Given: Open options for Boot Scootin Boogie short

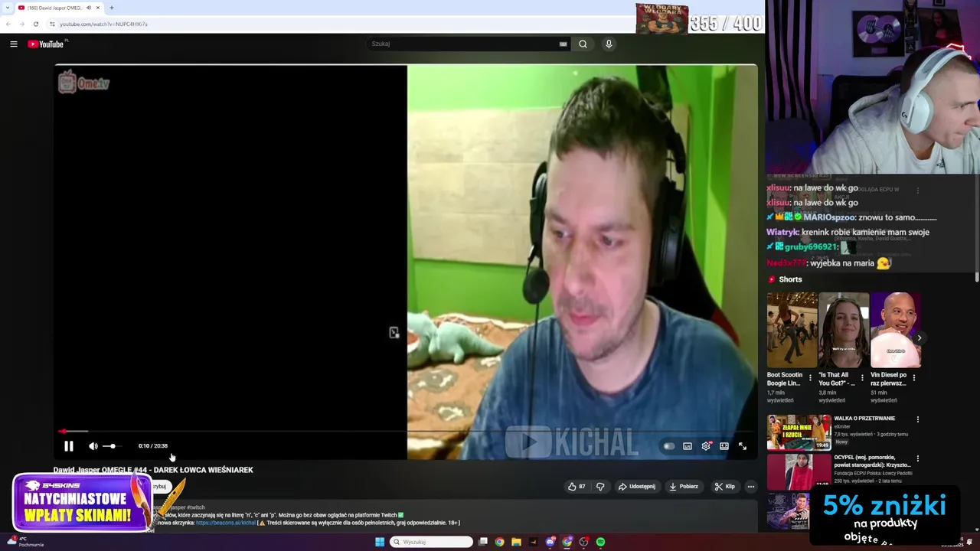Looking at the screenshot, I should pyautogui.click(x=810, y=377).
